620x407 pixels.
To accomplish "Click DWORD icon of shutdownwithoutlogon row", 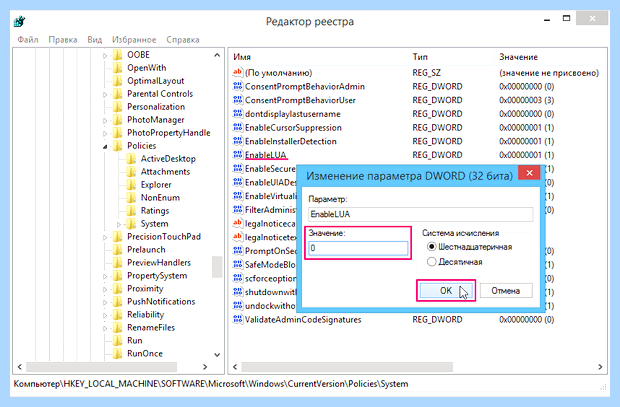I will 238,292.
